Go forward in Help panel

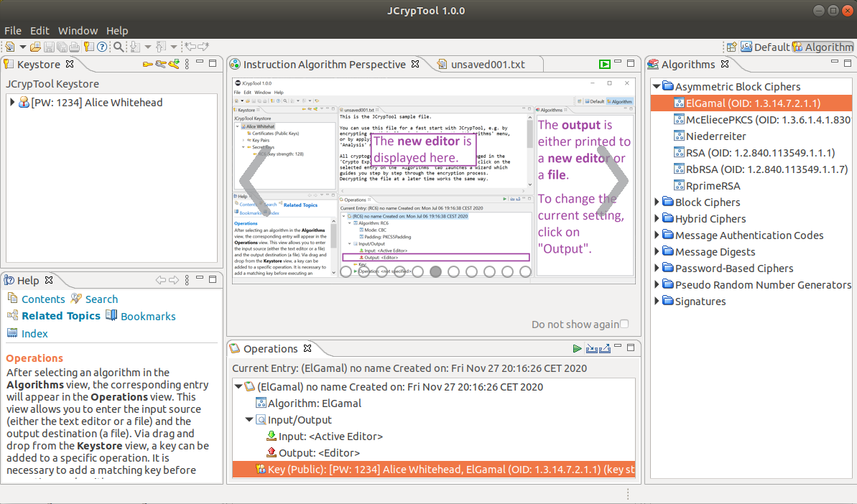tap(174, 280)
